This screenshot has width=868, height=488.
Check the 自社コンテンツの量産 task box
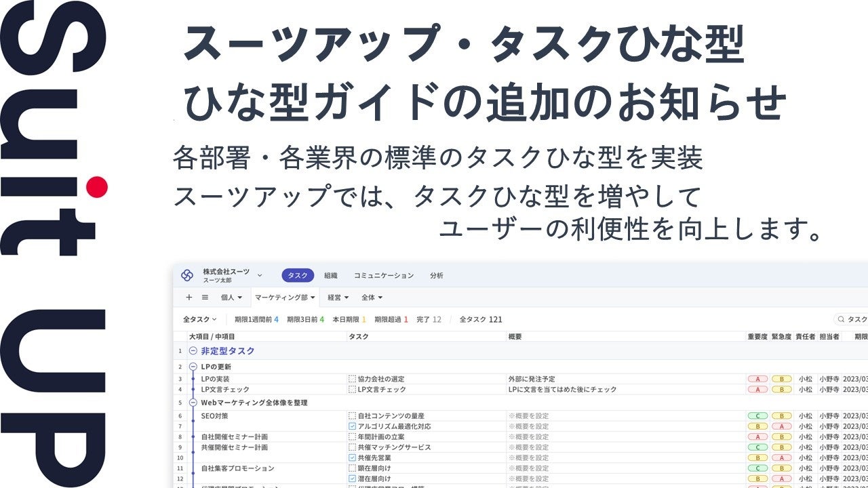(352, 416)
